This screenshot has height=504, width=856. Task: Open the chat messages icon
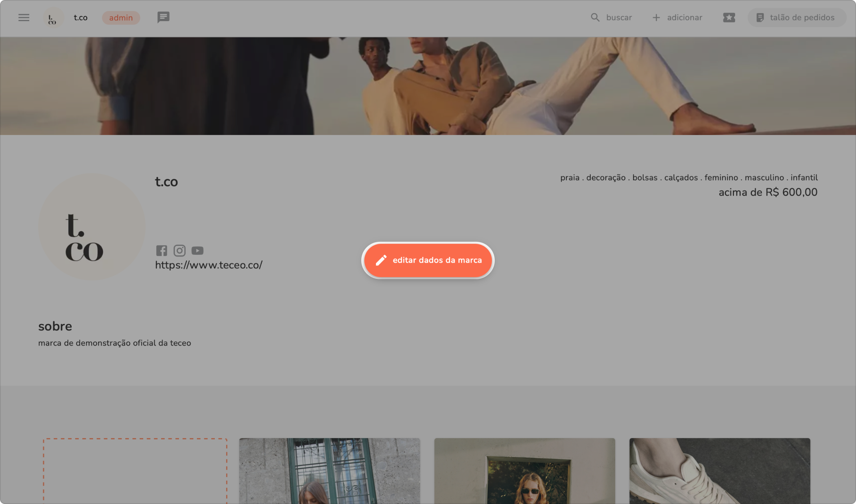point(163,17)
